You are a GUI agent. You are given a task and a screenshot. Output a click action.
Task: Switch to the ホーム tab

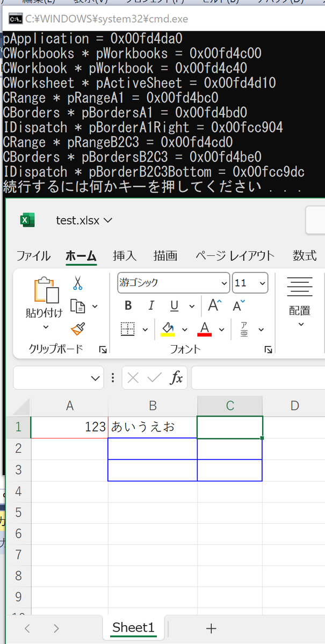[81, 255]
